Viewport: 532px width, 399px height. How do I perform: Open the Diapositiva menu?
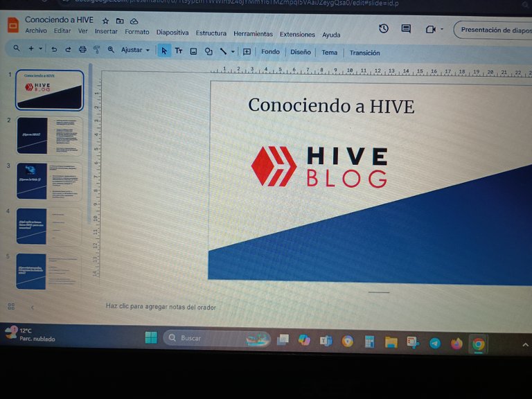[172, 33]
